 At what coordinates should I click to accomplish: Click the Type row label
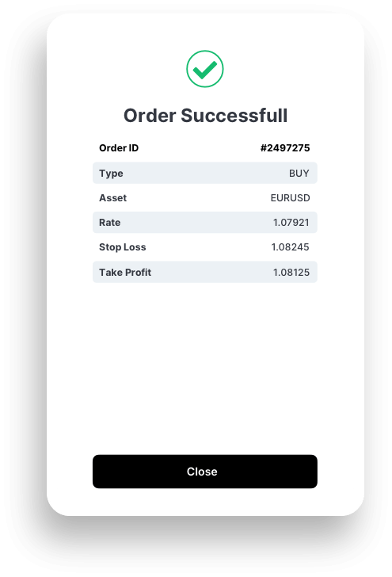click(x=111, y=174)
